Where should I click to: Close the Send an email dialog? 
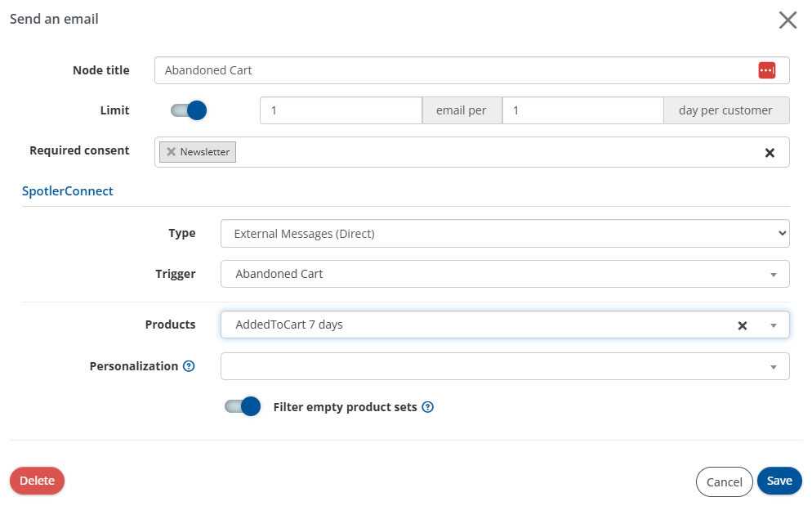787,20
